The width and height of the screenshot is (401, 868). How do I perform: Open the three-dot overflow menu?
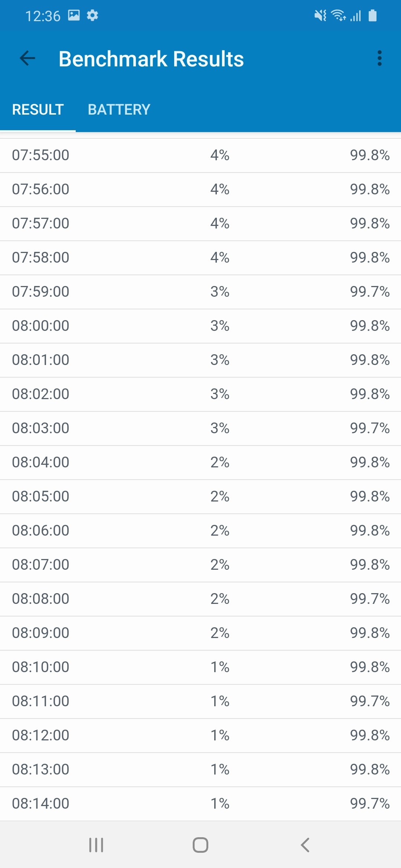(x=379, y=58)
